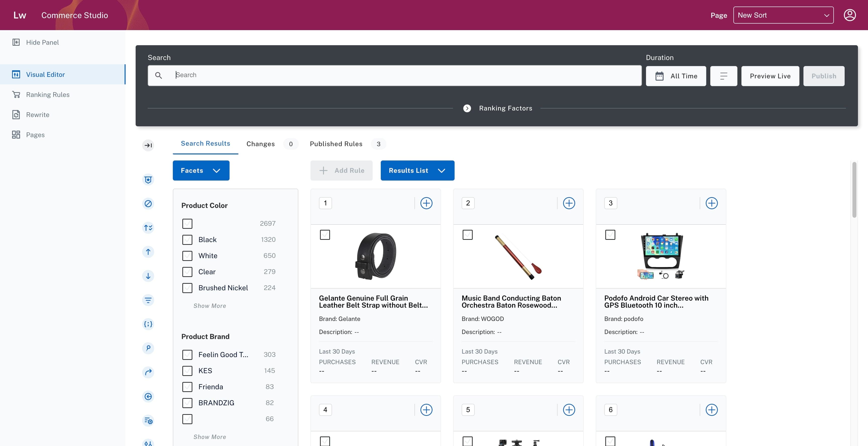Click the plus icon on result card 1

[x=426, y=203]
